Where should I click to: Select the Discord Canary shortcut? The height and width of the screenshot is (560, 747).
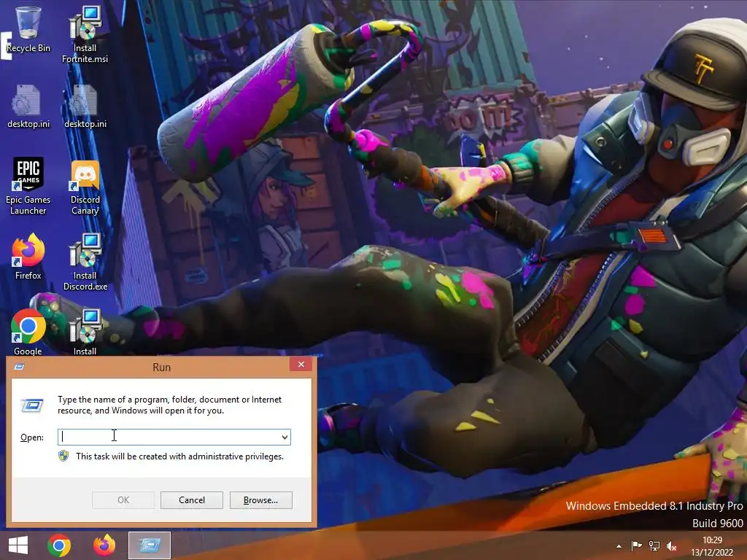85,187
